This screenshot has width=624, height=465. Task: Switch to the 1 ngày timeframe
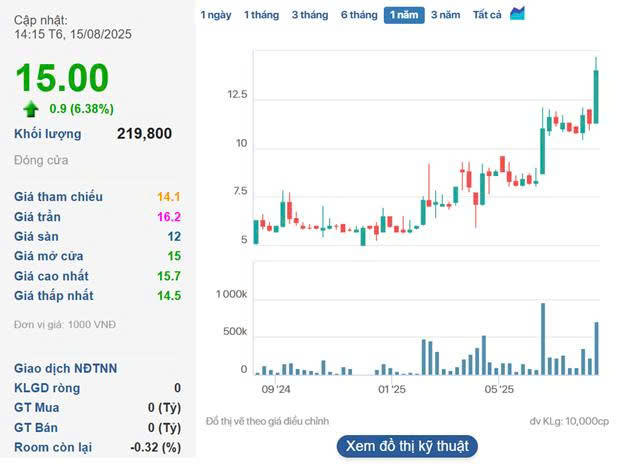tap(215, 15)
